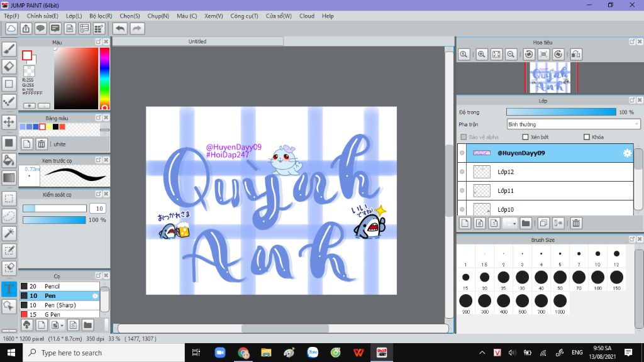Select the Eraser tool
644x362 pixels.
[9, 66]
